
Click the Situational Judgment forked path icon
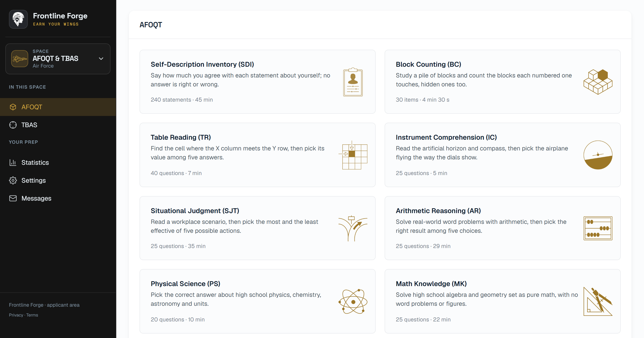(x=353, y=228)
